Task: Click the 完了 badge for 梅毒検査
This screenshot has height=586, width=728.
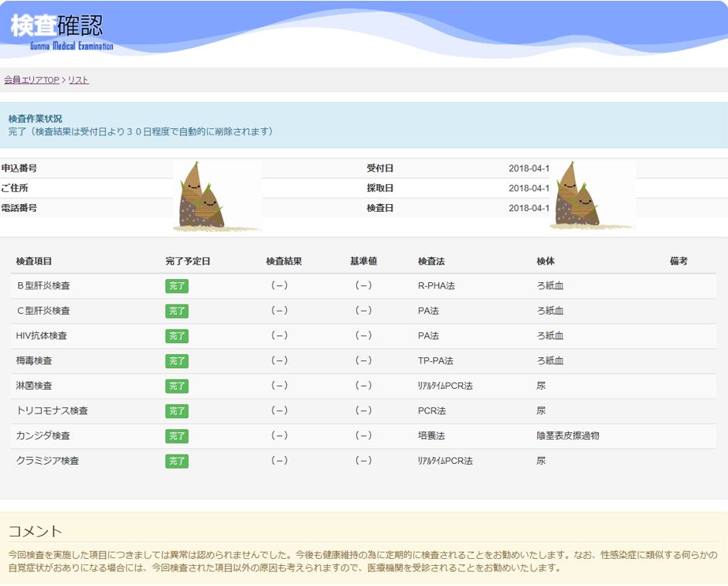Action: click(x=177, y=361)
